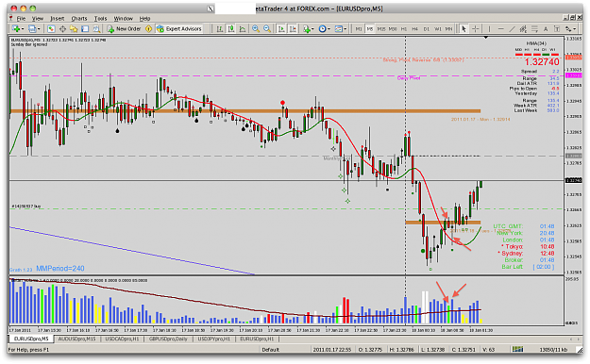The height and width of the screenshot is (364, 590).
Task: Select the Fibonacci retracement tool
Action: (x=534, y=29)
